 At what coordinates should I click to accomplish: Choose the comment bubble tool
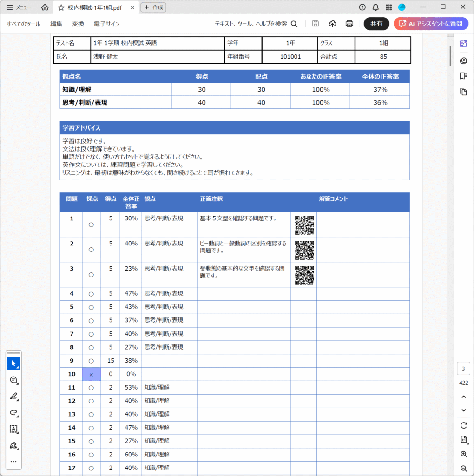pyautogui.click(x=13, y=380)
